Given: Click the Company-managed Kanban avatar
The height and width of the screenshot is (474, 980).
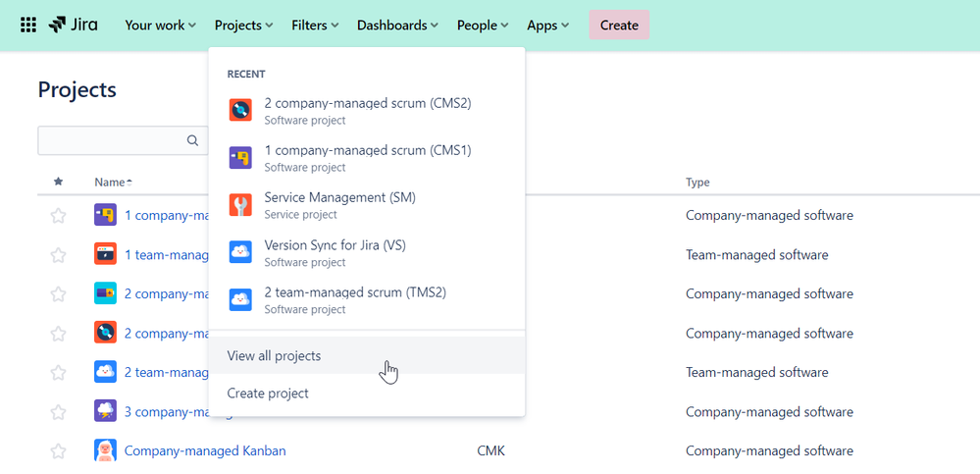Looking at the screenshot, I should point(105,450).
